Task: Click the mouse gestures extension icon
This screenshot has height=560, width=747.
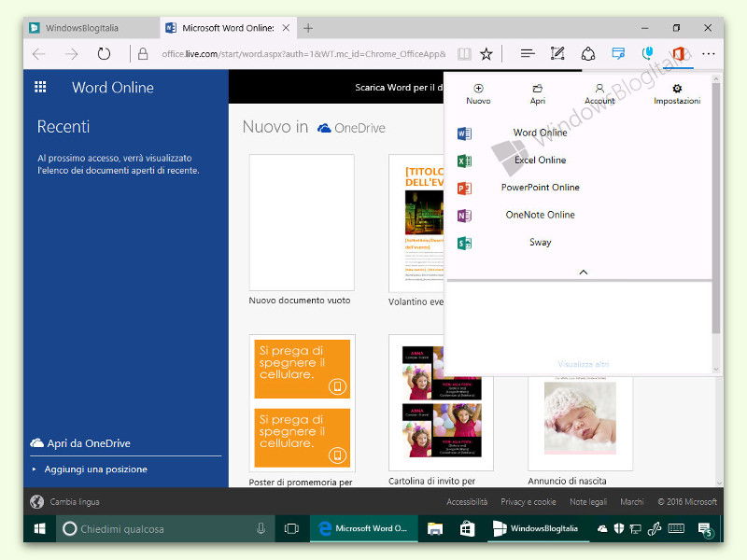Action: coord(647,53)
